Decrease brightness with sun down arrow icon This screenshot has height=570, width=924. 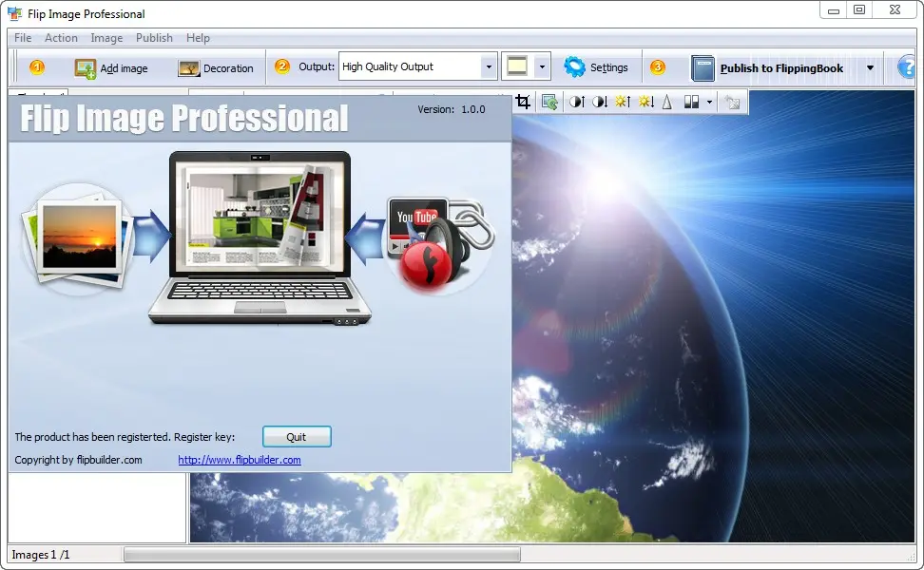click(645, 102)
